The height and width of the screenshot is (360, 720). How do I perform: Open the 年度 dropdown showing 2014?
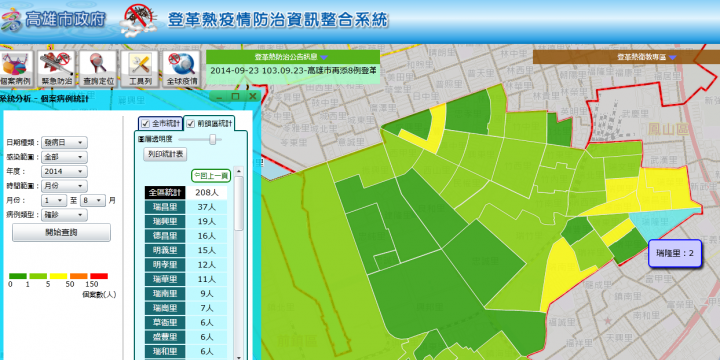tap(64, 172)
